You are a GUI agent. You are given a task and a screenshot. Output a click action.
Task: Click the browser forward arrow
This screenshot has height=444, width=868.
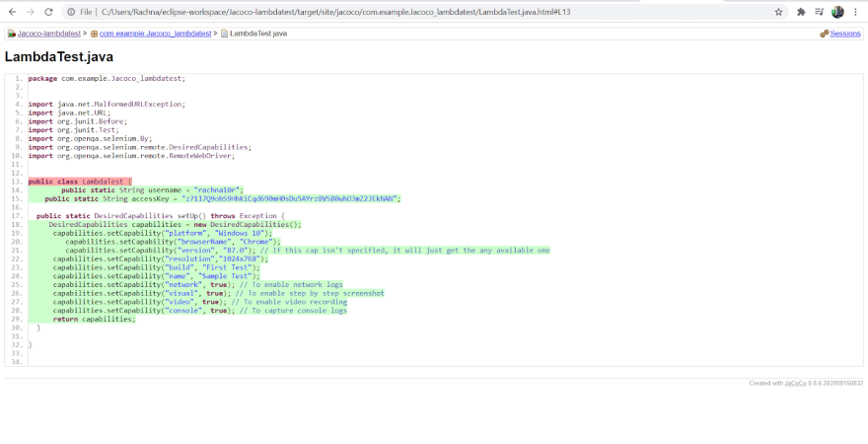[31, 12]
